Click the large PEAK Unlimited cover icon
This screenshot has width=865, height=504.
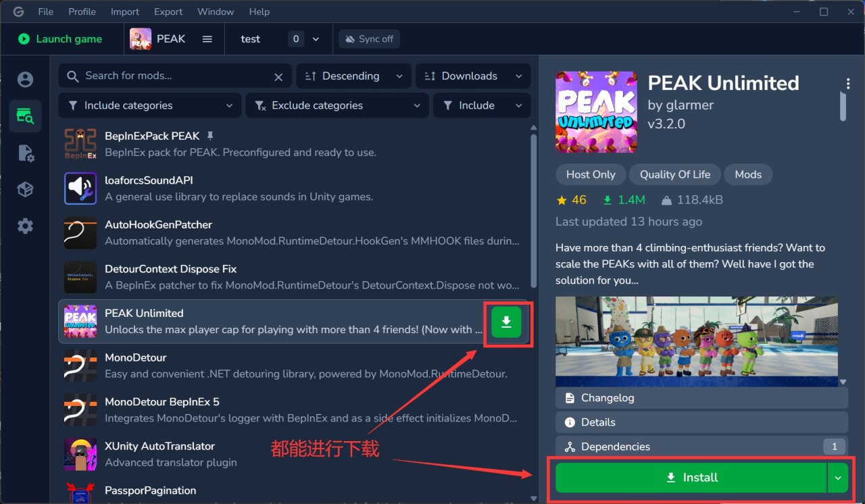click(596, 112)
